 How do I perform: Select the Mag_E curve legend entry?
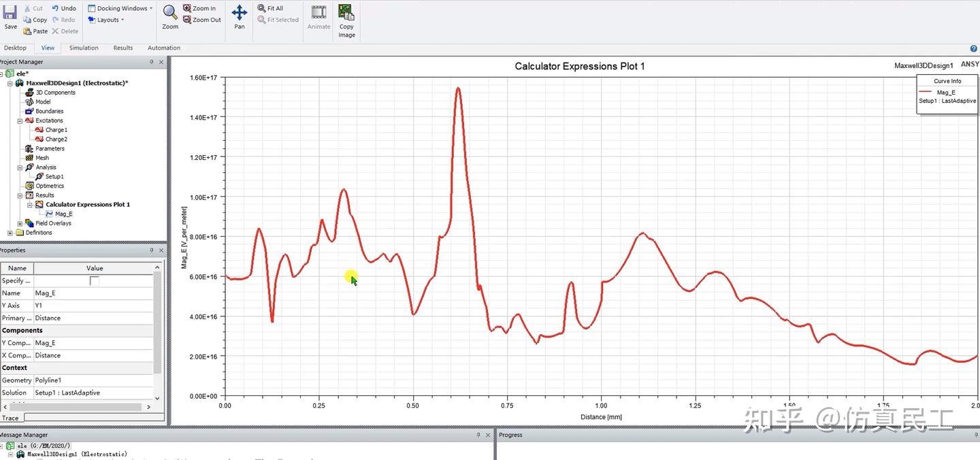[x=946, y=92]
